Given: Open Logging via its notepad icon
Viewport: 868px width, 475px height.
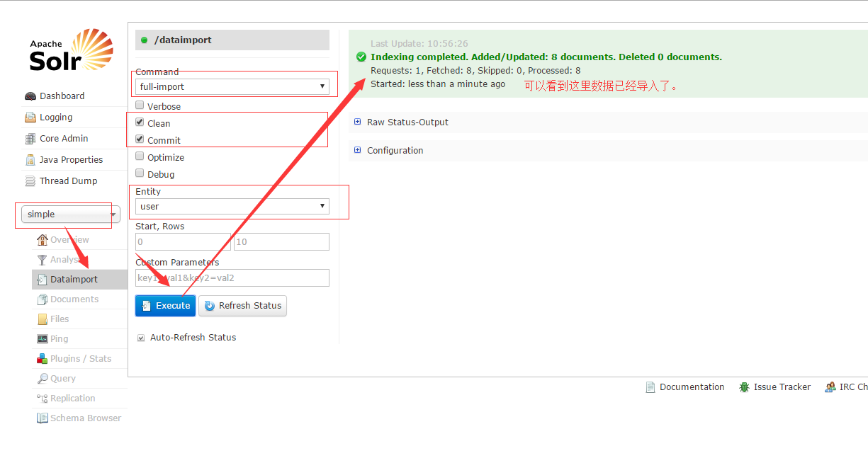Looking at the screenshot, I should pyautogui.click(x=30, y=118).
